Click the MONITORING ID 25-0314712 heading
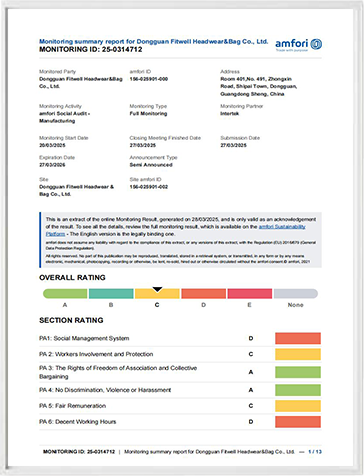 click(91, 49)
